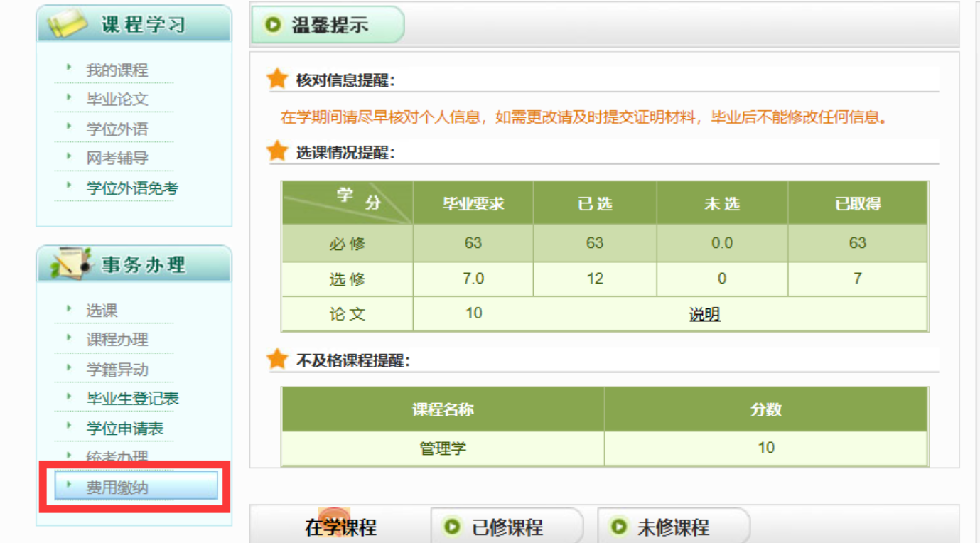
Task: Click star icon beside 核对信息提醒
Action: tap(277, 79)
